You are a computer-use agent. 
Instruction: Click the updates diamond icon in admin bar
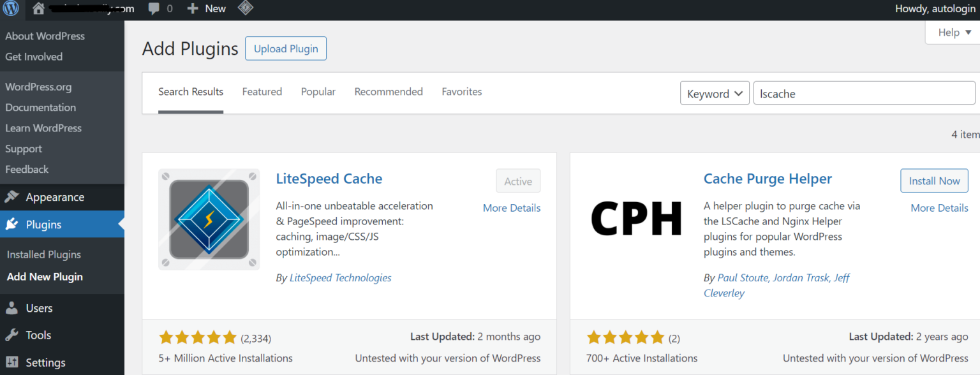pyautogui.click(x=246, y=8)
